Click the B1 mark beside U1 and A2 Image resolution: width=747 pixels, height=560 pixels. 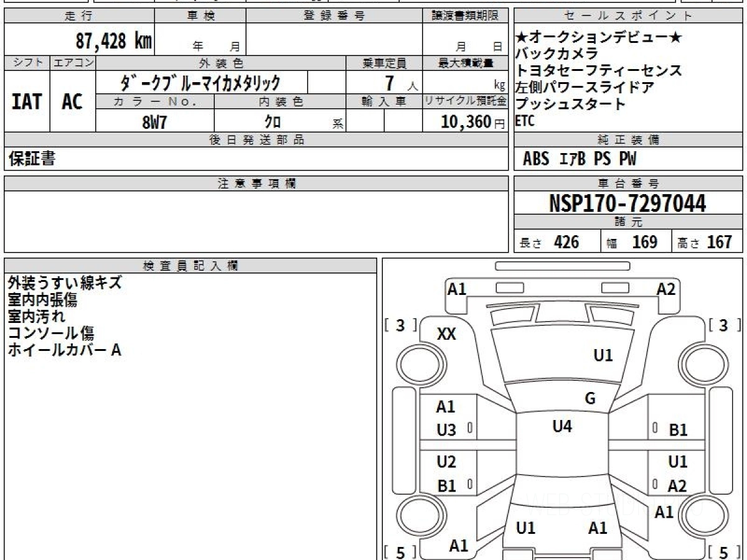[678, 430]
